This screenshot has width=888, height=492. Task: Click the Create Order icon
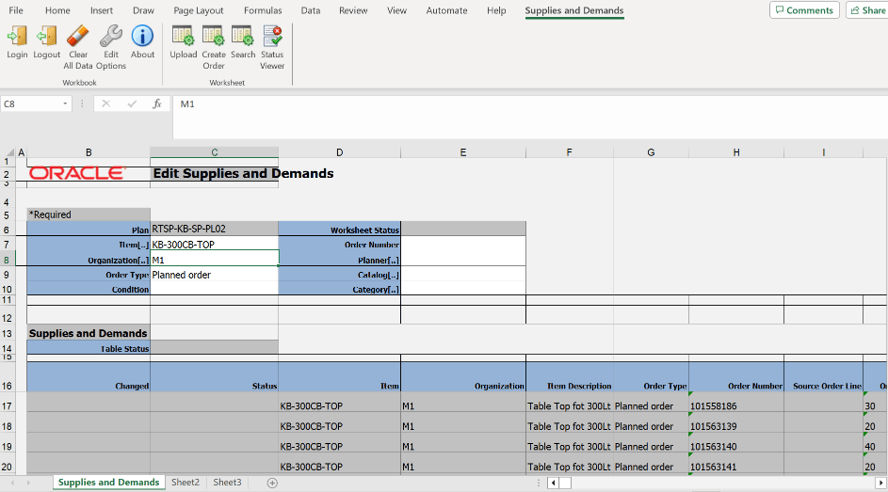(x=214, y=36)
